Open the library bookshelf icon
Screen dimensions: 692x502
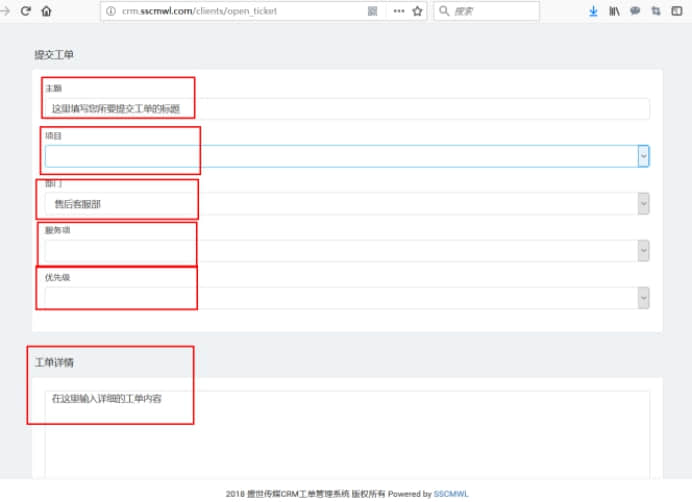pos(614,11)
